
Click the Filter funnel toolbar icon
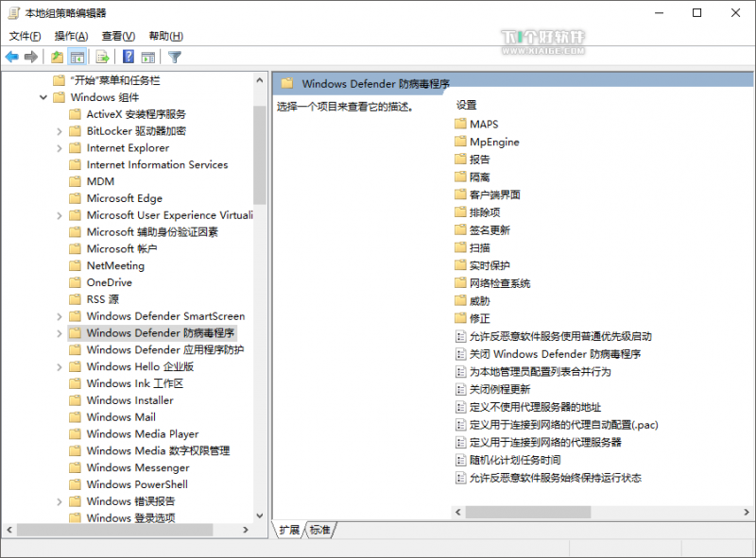pos(175,57)
